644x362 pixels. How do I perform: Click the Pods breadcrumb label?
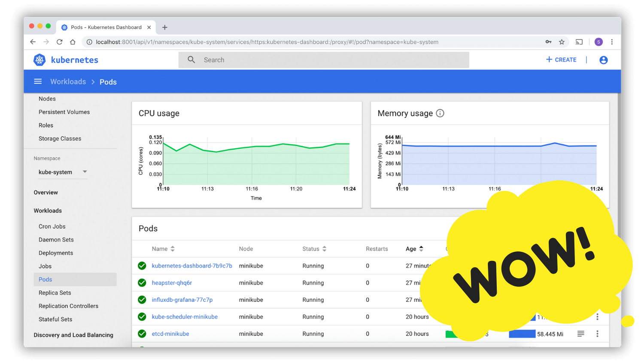pyautogui.click(x=108, y=82)
